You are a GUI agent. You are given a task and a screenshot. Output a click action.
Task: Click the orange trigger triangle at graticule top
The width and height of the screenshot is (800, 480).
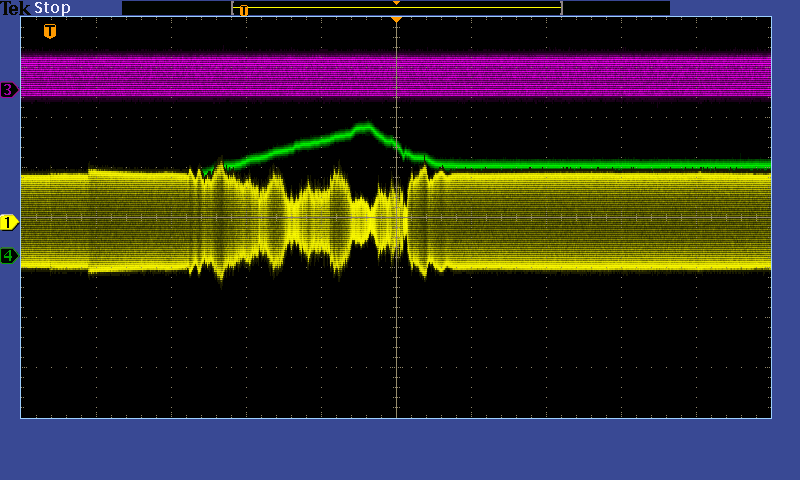point(396,19)
